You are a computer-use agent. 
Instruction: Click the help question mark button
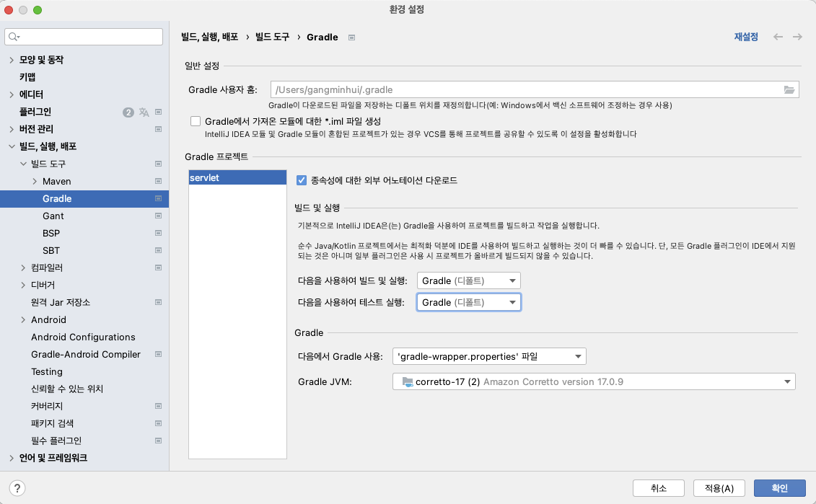[17, 488]
